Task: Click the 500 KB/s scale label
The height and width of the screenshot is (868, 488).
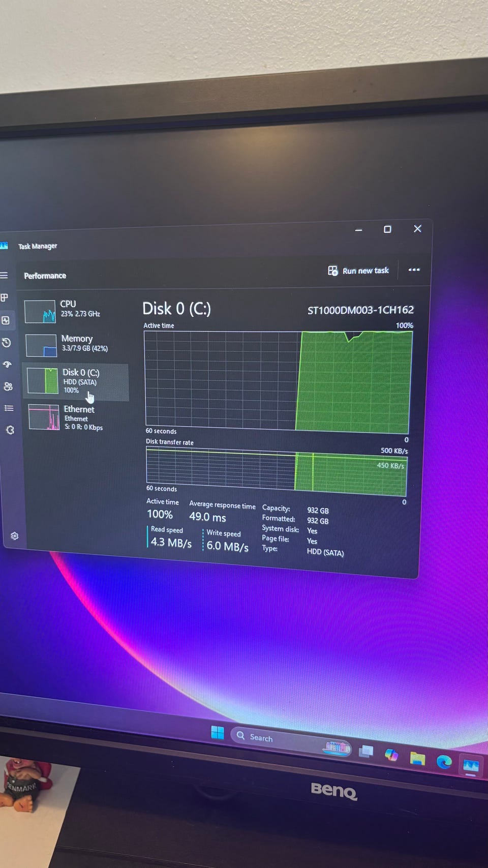Action: tap(394, 451)
